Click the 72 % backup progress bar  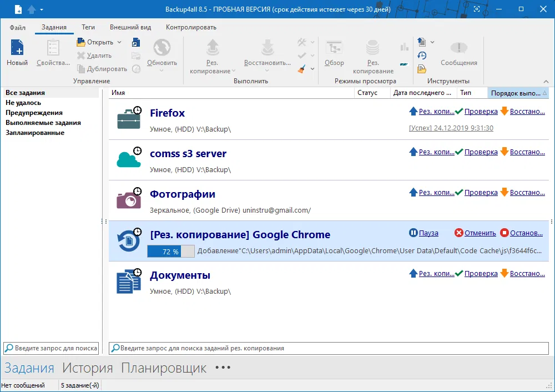(x=171, y=252)
